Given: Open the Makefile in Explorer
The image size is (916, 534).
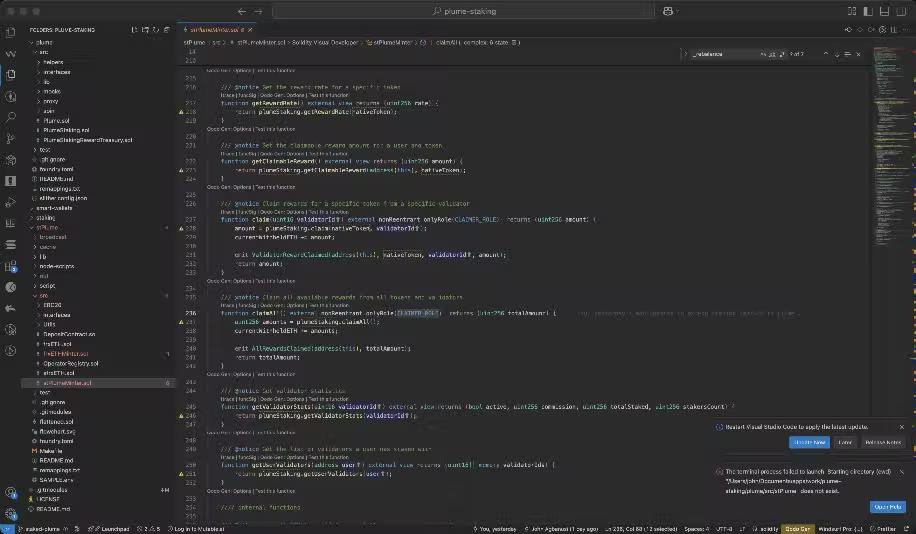Looking at the screenshot, I should (x=51, y=451).
